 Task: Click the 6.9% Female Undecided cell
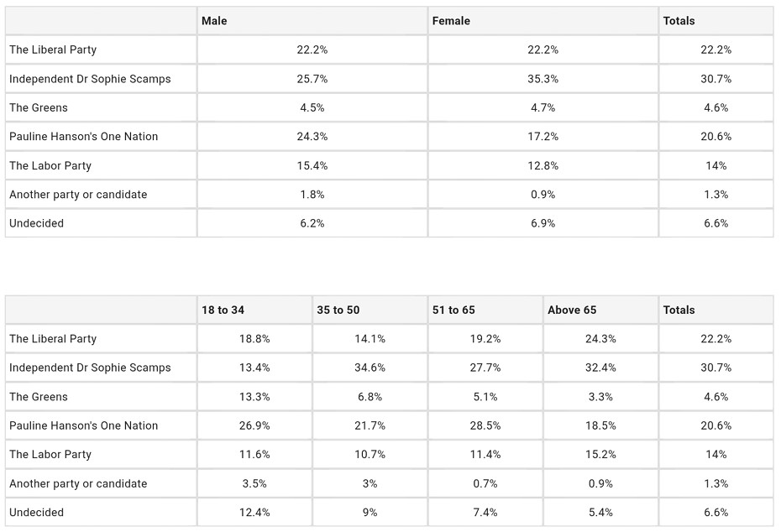[543, 223]
